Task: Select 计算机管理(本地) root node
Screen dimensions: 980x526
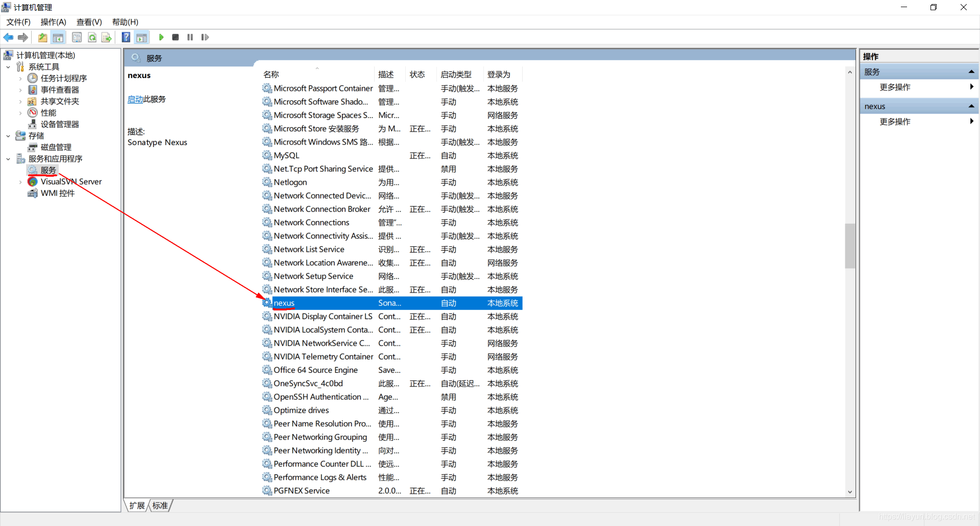Action: 45,55
